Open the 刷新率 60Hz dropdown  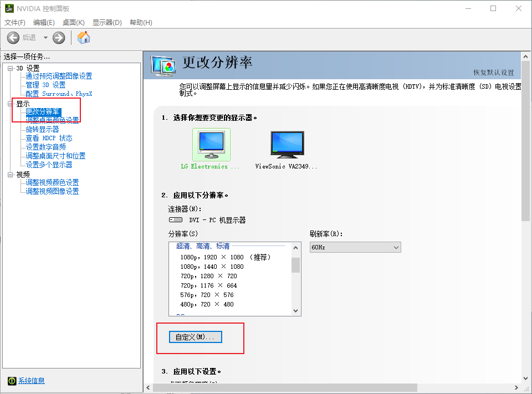[x=355, y=247]
